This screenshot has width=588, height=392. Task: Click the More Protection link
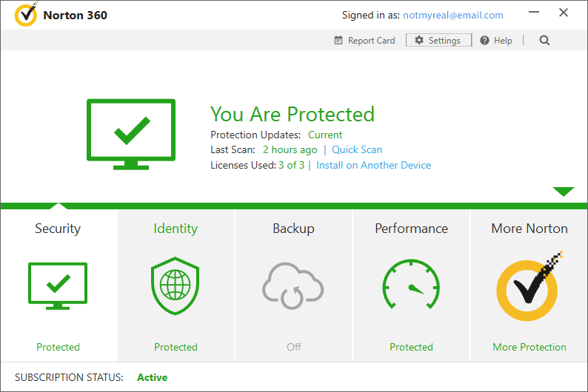529,347
